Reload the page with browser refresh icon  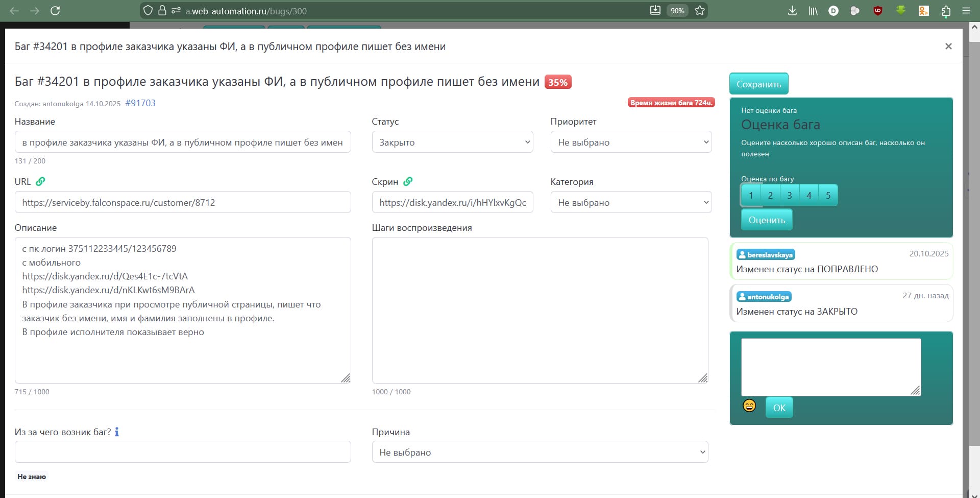(x=55, y=11)
